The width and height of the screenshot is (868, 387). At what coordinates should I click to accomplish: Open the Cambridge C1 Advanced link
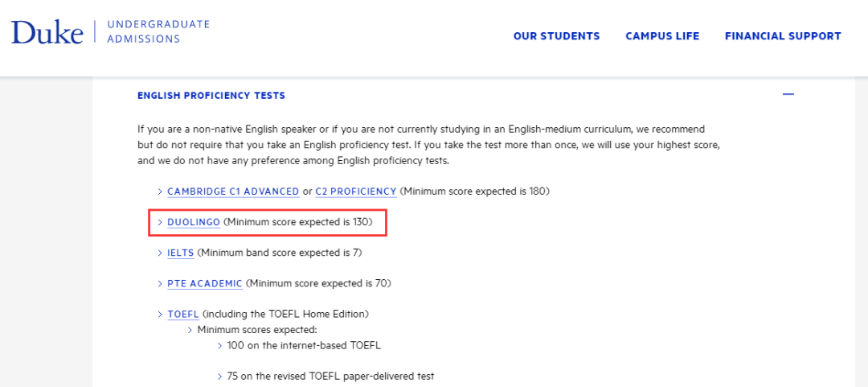tap(233, 191)
